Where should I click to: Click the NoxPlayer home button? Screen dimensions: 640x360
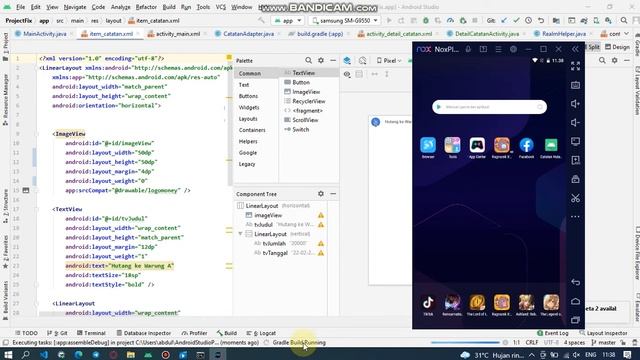click(576, 301)
